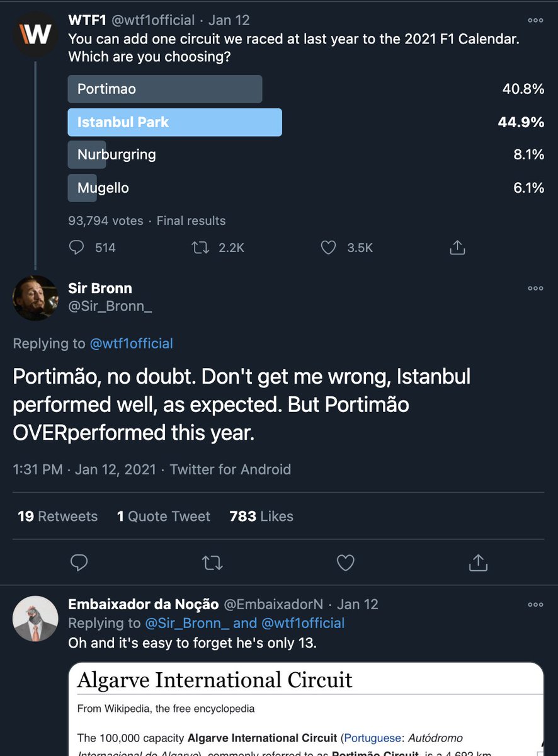View the 783 Likes list

261,517
